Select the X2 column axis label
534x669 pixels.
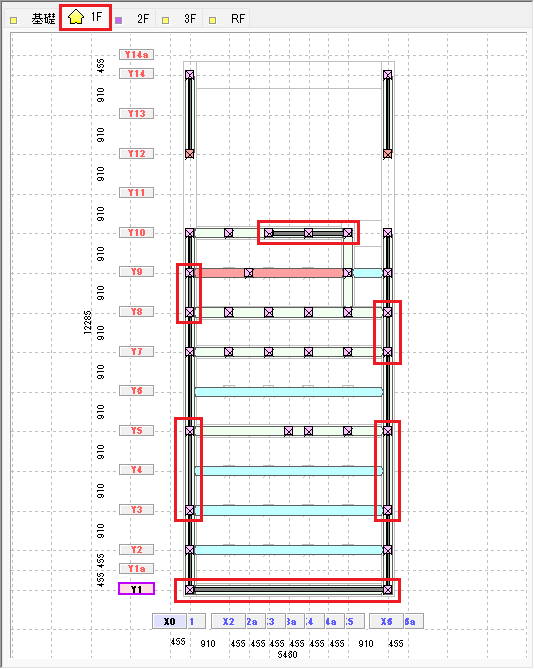[229, 621]
